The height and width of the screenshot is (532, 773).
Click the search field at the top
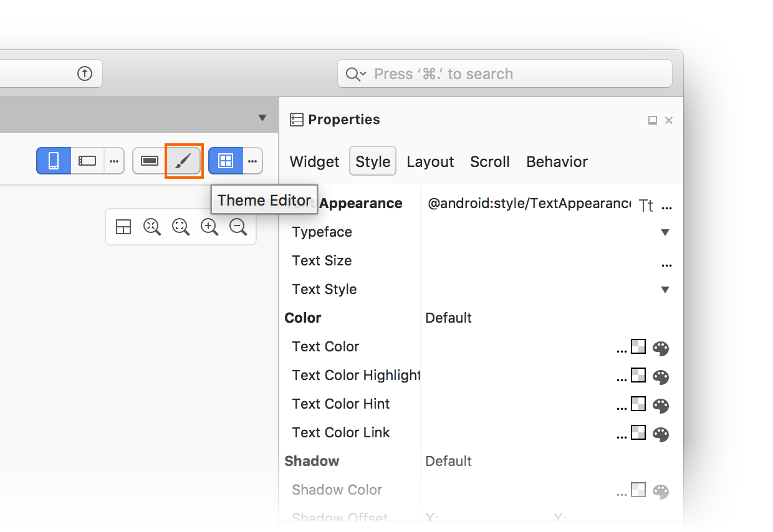[505, 74]
